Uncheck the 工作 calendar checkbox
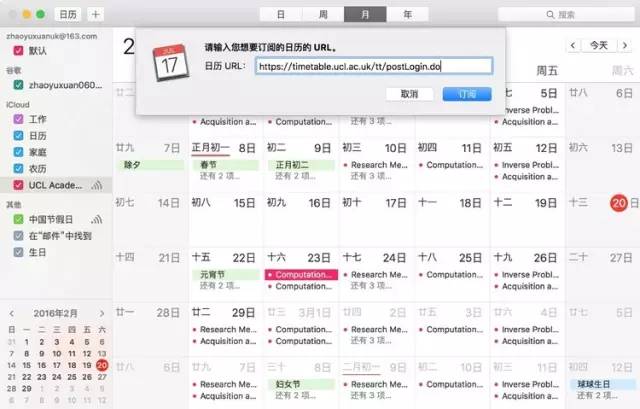This screenshot has width=640, height=409. (x=17, y=120)
